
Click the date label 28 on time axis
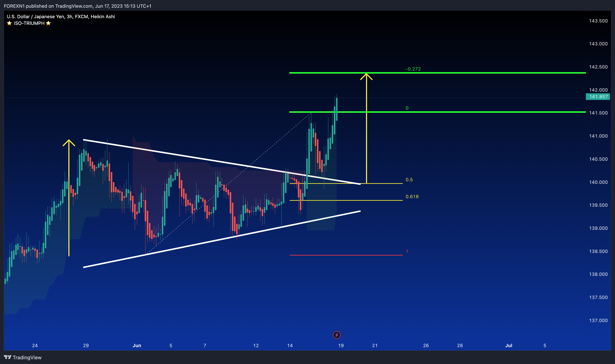[x=460, y=345]
